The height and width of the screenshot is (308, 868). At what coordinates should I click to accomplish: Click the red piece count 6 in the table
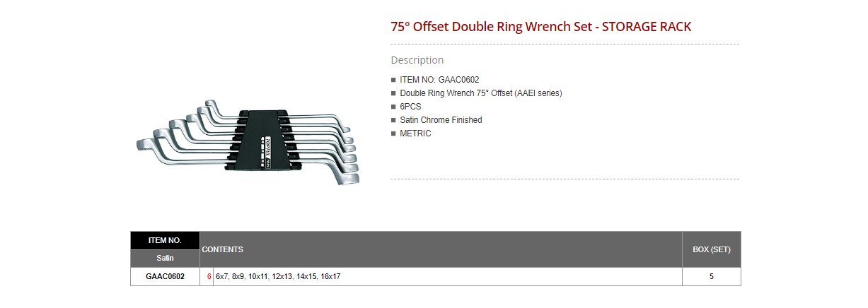click(x=209, y=276)
